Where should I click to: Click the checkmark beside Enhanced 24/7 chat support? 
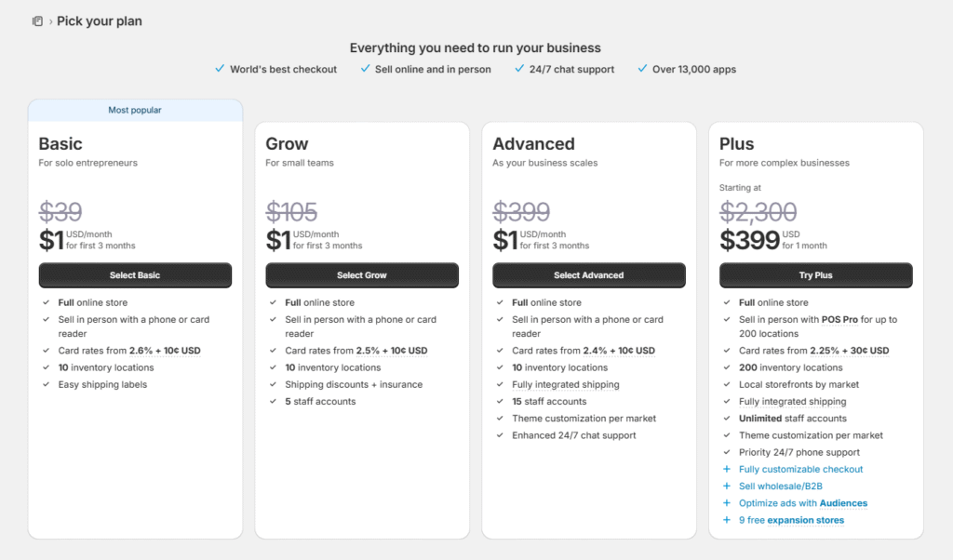pos(500,435)
